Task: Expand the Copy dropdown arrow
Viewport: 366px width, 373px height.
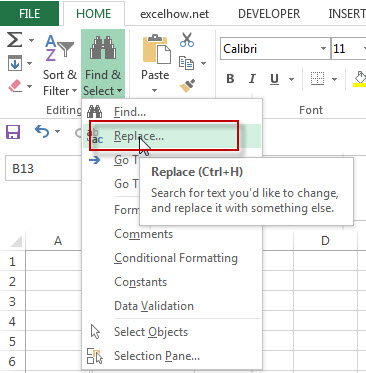Action: (203, 63)
